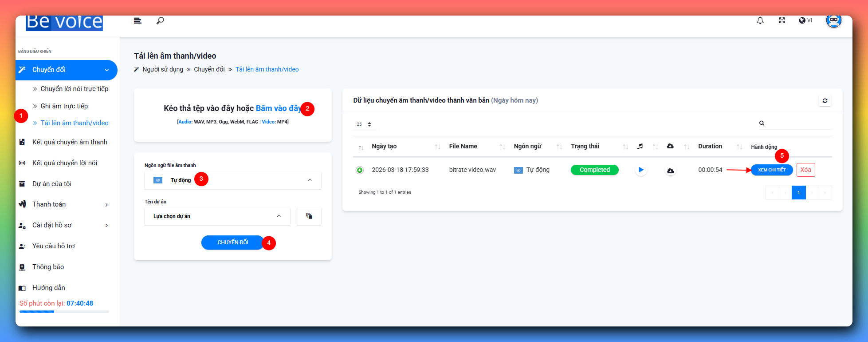
Task: Expand the row details green plus
Action: [360, 170]
